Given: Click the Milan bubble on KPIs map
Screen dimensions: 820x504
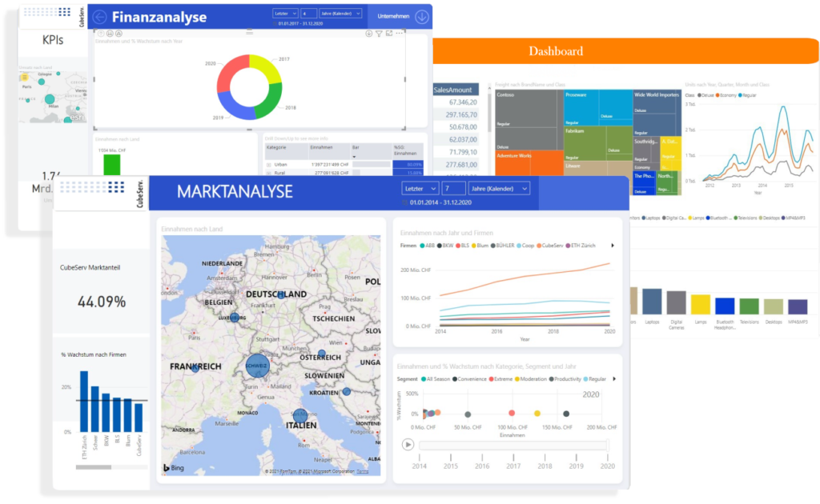Looking at the screenshot, I should pos(50,99).
